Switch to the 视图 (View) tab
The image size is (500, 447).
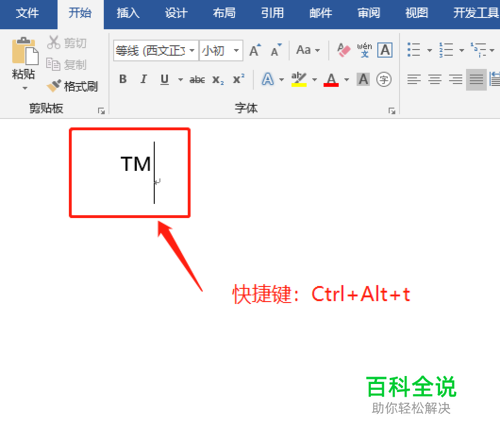417,13
